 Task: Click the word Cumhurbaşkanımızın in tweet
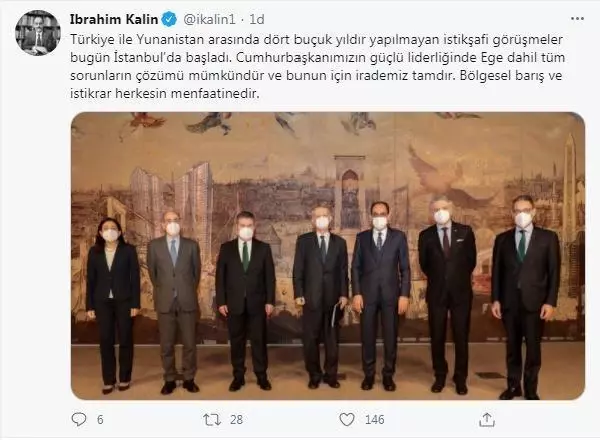pyautogui.click(x=301, y=57)
